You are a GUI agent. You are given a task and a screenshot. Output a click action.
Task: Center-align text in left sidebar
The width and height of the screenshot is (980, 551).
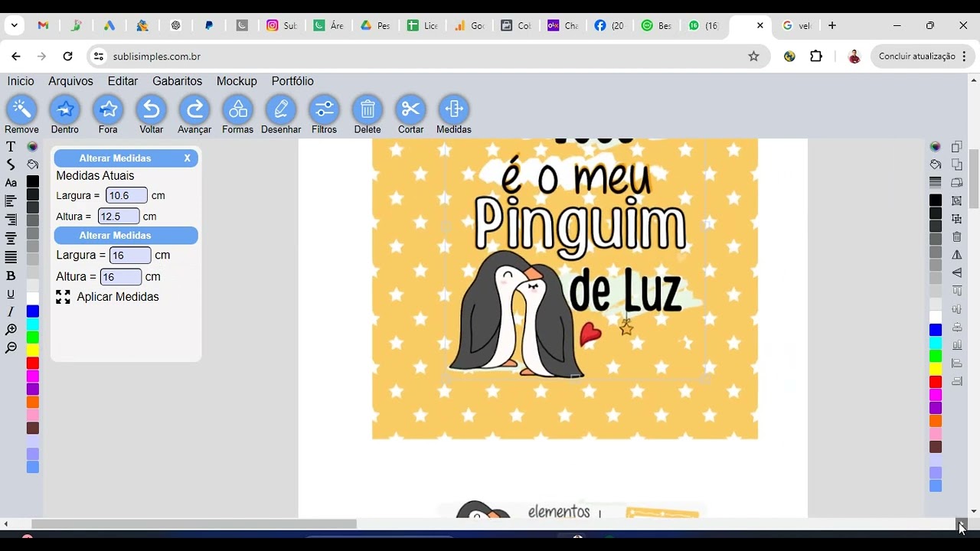[x=11, y=238]
